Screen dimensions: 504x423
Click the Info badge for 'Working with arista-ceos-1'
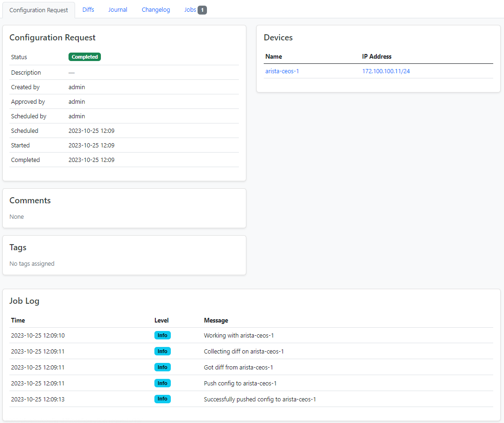[x=162, y=335]
